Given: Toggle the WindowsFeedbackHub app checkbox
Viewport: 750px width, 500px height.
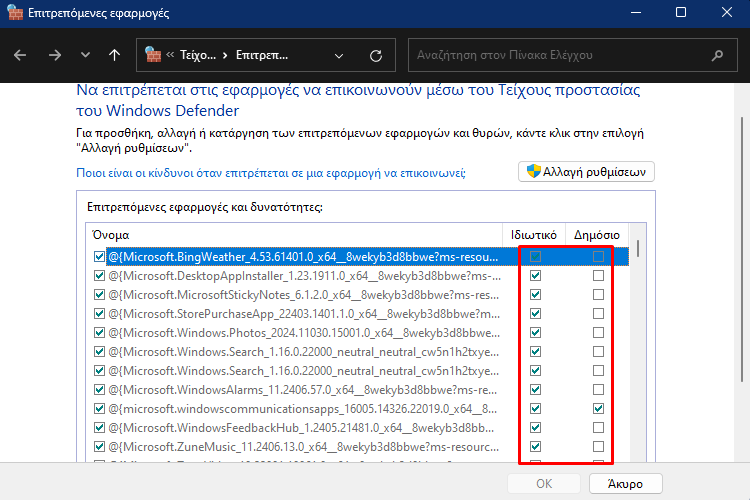Looking at the screenshot, I should tap(99, 428).
